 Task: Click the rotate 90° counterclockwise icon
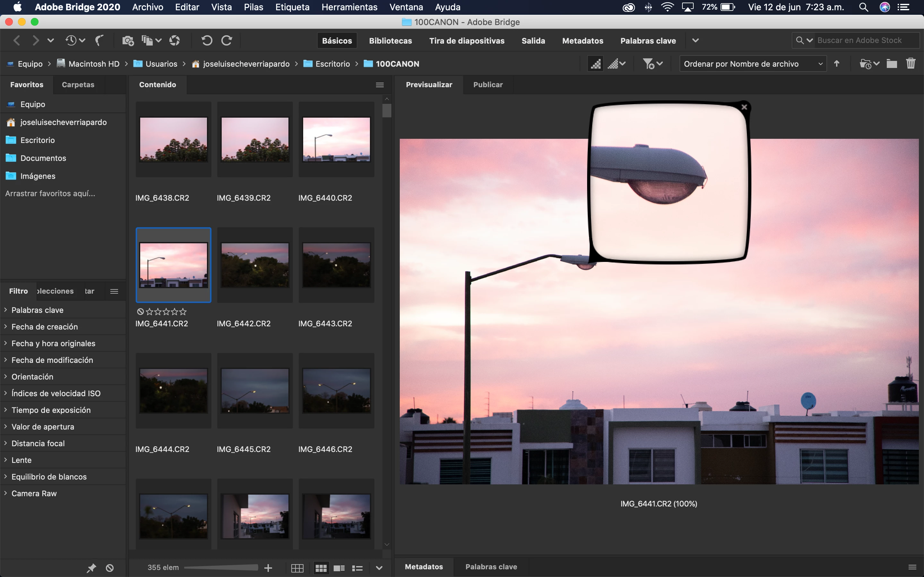[207, 40]
